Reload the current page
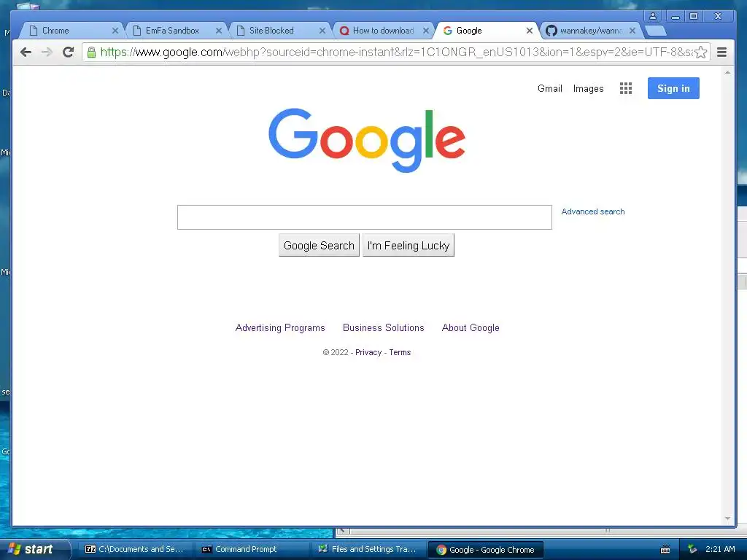Image resolution: width=747 pixels, height=560 pixels. pos(68,52)
